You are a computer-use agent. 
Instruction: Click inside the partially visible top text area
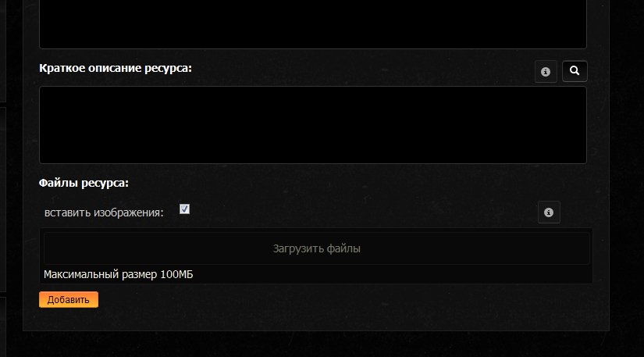click(312, 24)
